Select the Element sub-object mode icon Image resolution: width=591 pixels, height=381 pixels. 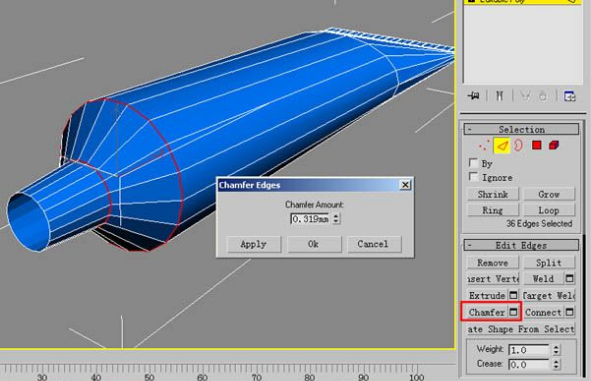point(554,145)
